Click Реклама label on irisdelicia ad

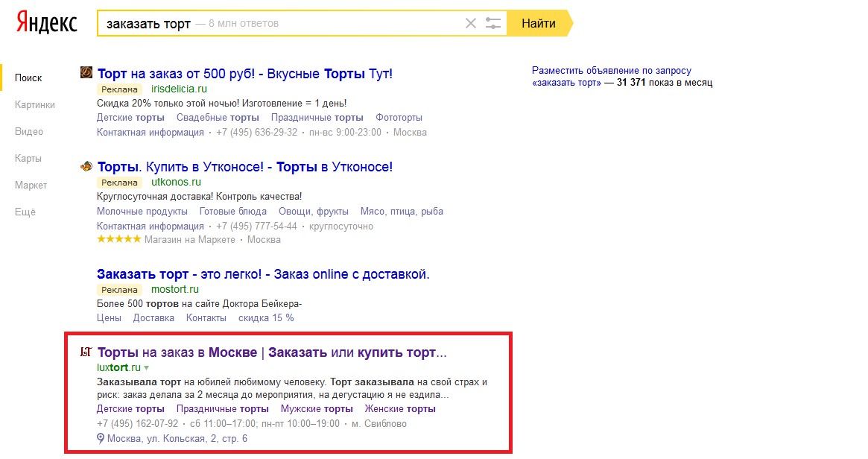pyautogui.click(x=119, y=89)
